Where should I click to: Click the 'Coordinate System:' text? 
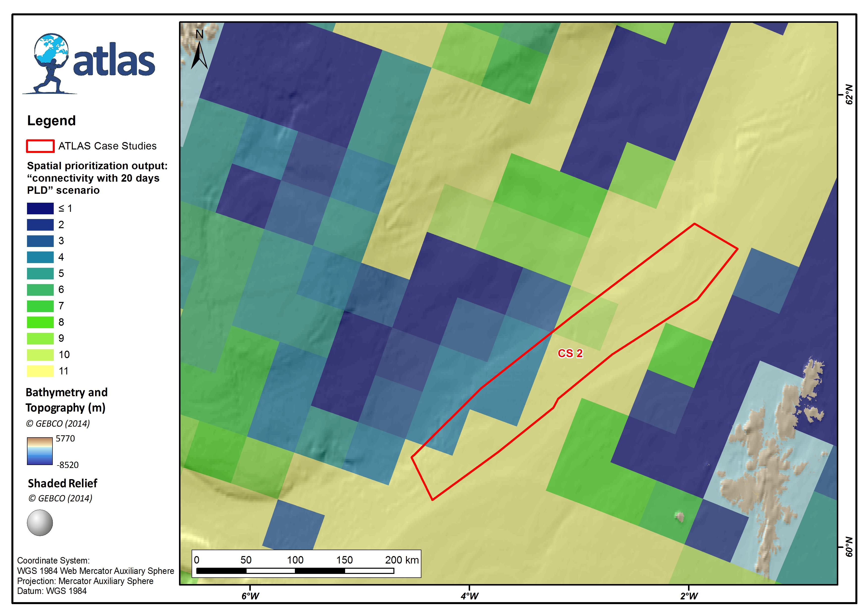53,560
